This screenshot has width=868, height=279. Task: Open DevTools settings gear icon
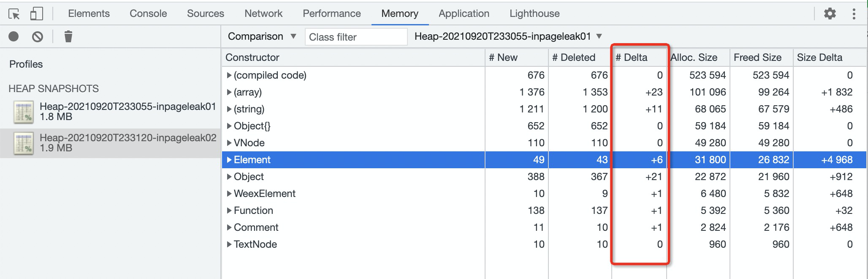coord(830,14)
